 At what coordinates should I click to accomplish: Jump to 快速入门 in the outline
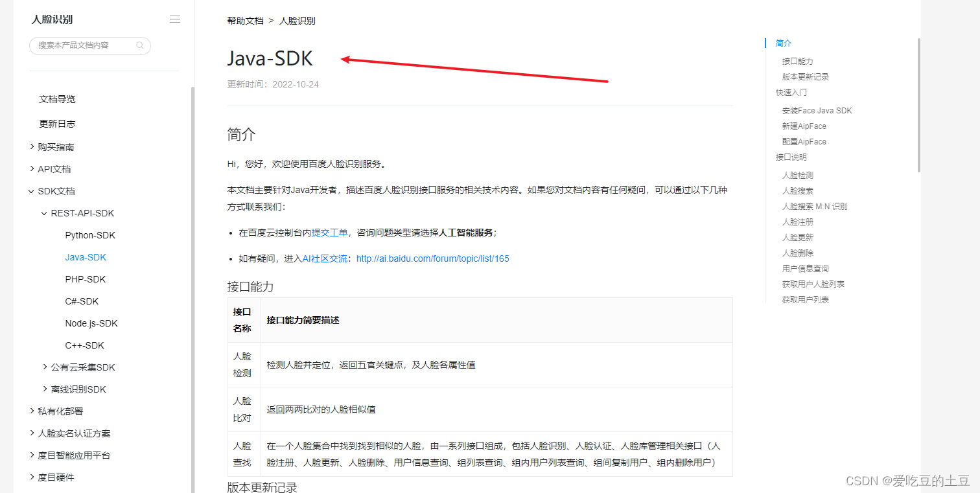pyautogui.click(x=791, y=93)
